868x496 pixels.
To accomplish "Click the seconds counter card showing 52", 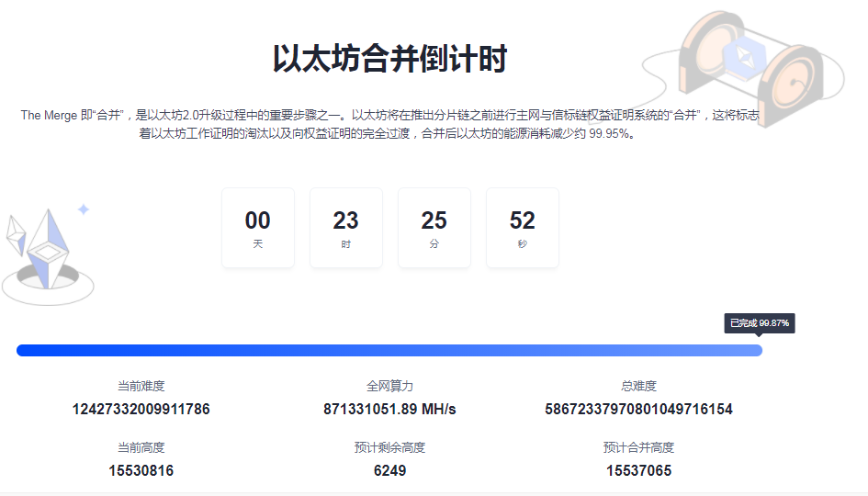I will [x=523, y=228].
